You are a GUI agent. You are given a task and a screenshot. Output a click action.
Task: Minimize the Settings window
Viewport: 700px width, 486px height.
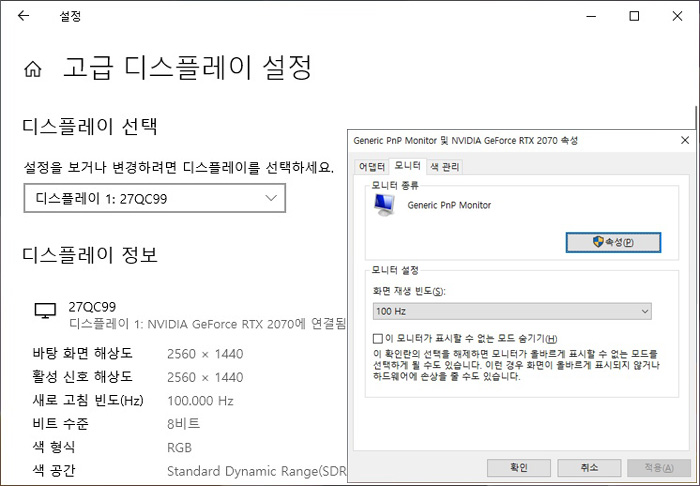tap(588, 16)
